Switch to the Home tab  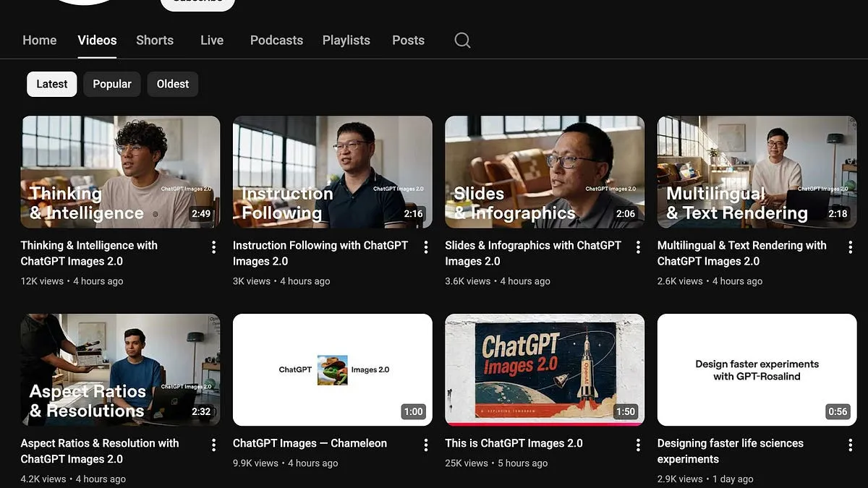[39, 40]
